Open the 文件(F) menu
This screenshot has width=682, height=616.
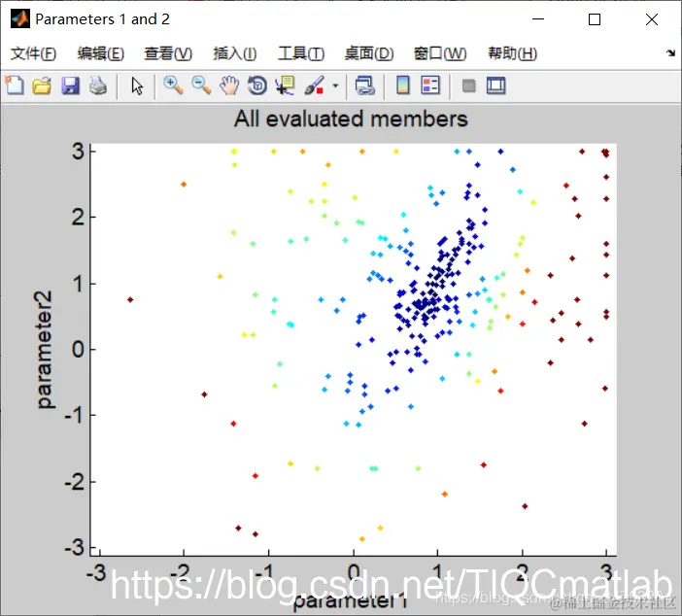click(33, 53)
